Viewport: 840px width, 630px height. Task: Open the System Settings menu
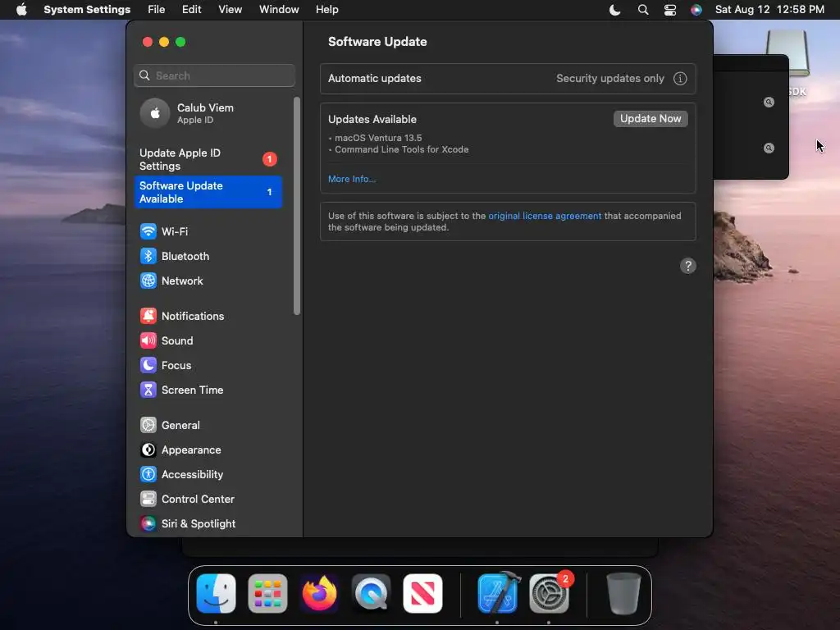coord(87,10)
